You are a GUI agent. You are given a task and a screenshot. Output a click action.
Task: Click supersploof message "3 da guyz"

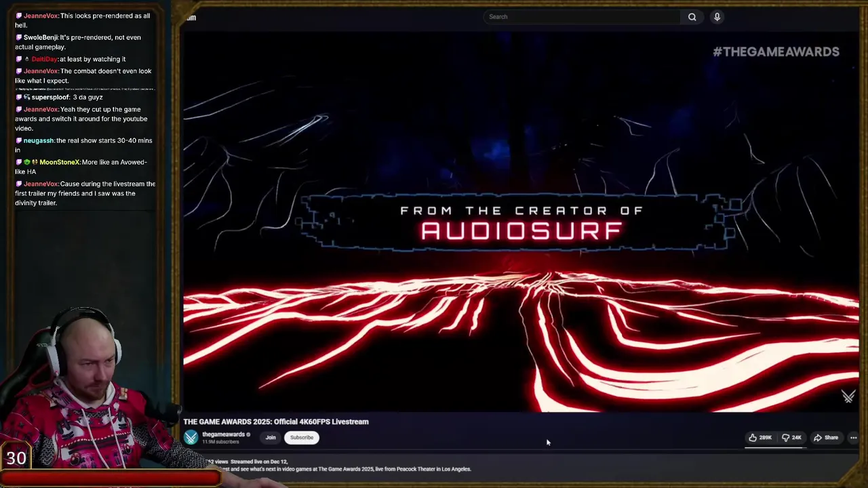pyautogui.click(x=87, y=97)
